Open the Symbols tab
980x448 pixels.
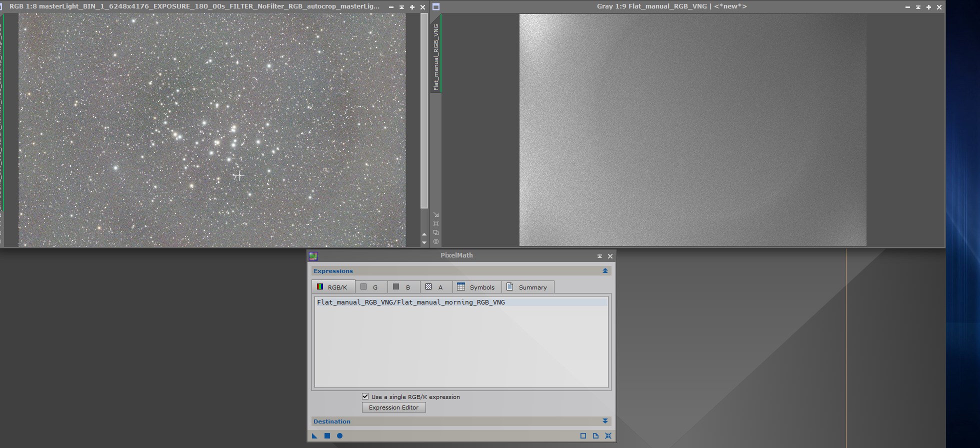[477, 287]
